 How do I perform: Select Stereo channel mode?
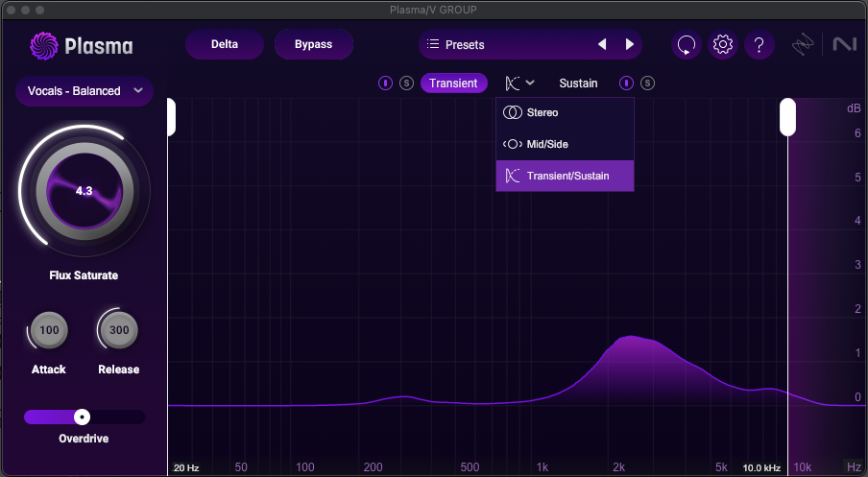(565, 113)
